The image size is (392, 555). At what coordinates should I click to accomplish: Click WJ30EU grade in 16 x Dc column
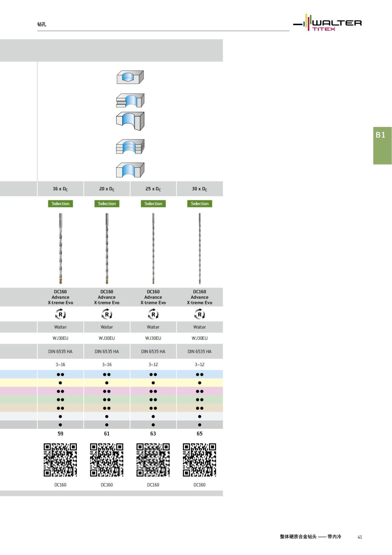[60, 338]
